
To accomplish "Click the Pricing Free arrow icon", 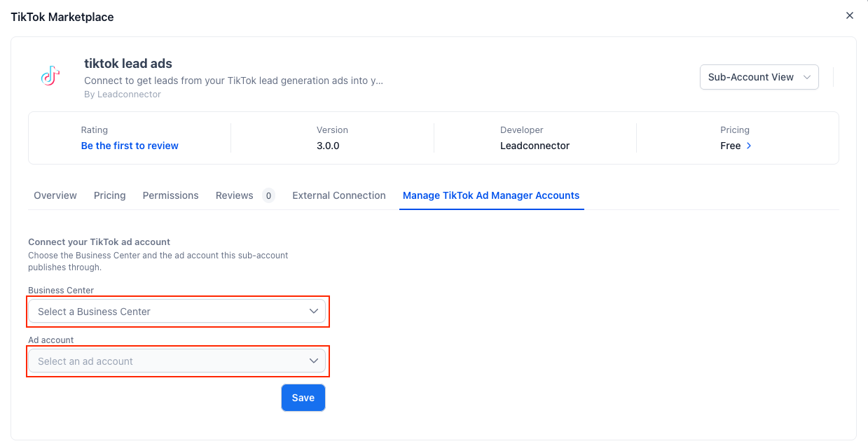I will (749, 146).
